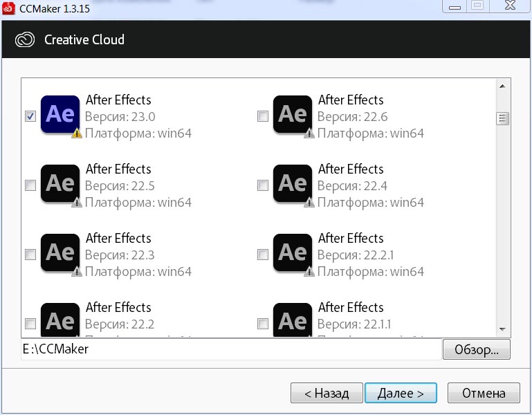Screen dimensions: 532x415
Task: Click the text Версия: 22.5
Action: coord(120,186)
